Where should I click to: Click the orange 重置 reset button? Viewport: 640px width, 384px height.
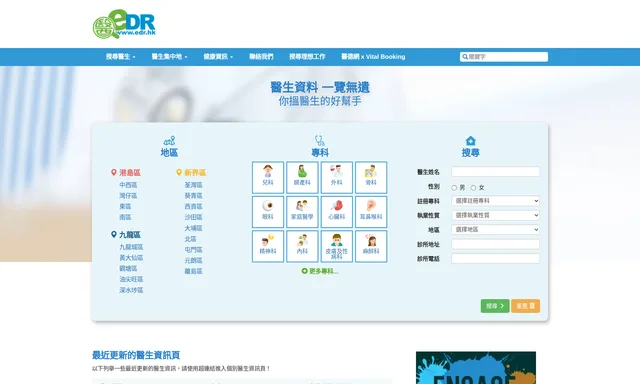click(525, 306)
